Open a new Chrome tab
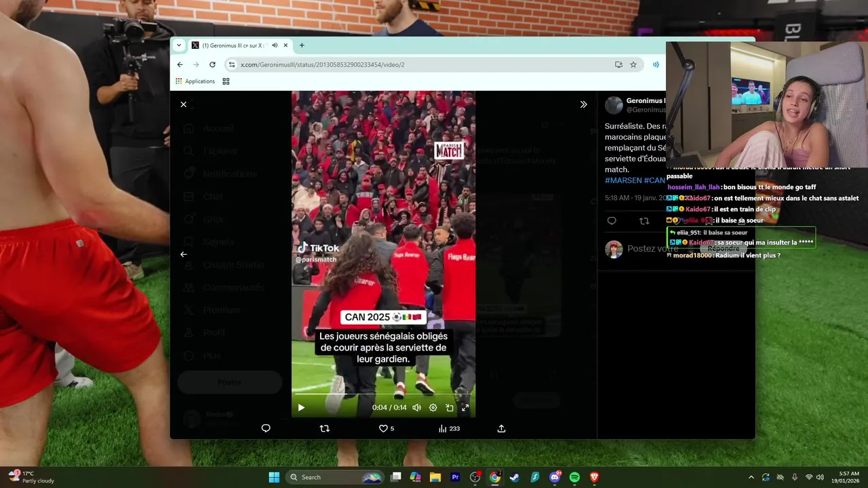This screenshot has height=488, width=868. tap(302, 45)
